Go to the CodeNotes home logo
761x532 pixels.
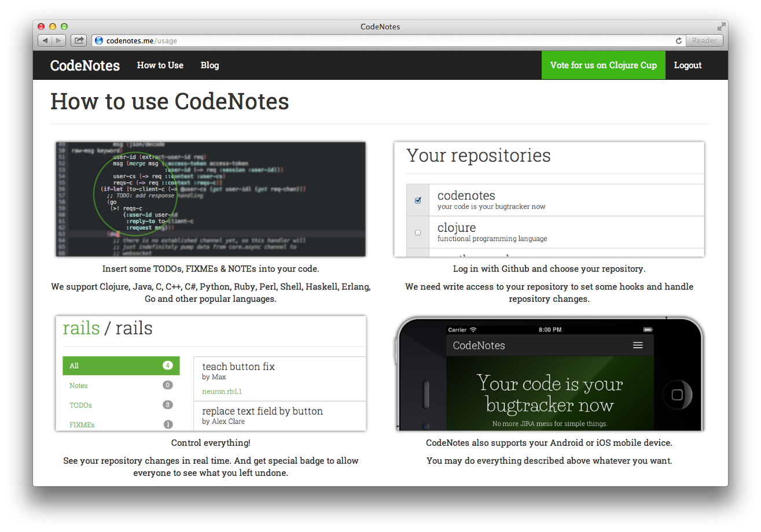[x=85, y=65]
